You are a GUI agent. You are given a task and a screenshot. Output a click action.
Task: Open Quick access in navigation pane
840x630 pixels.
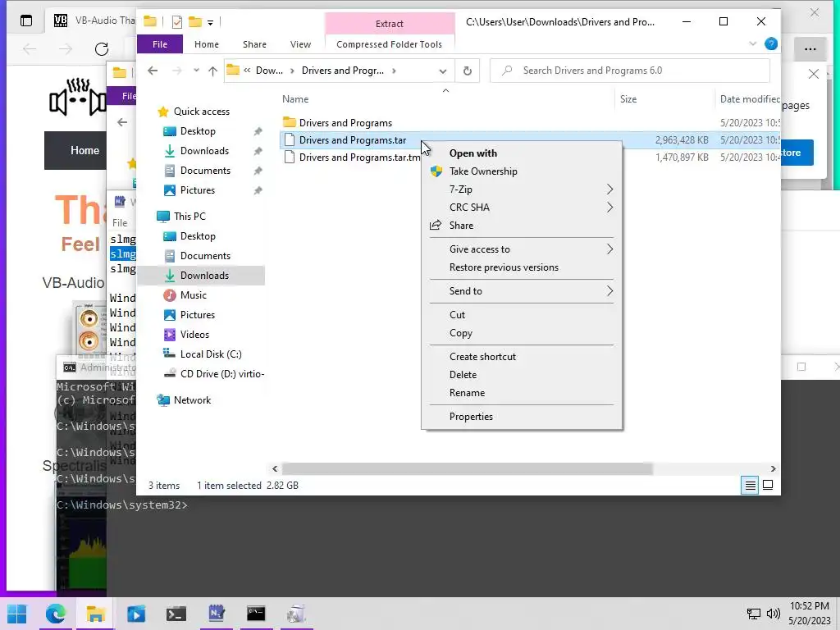click(x=202, y=112)
